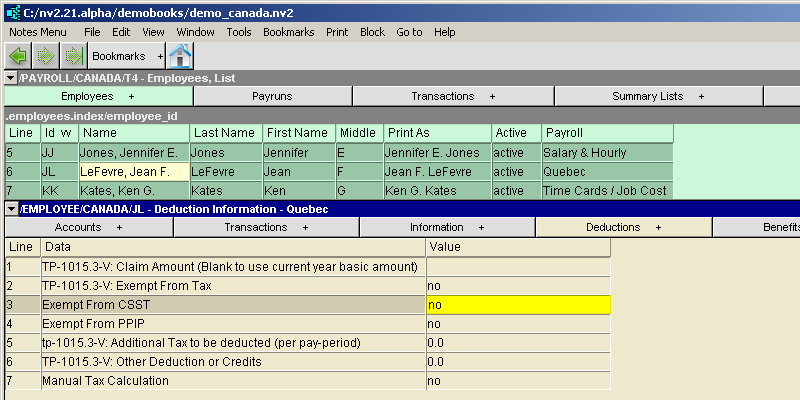
Task: Click the application icon in title bar
Action: pos(12,10)
